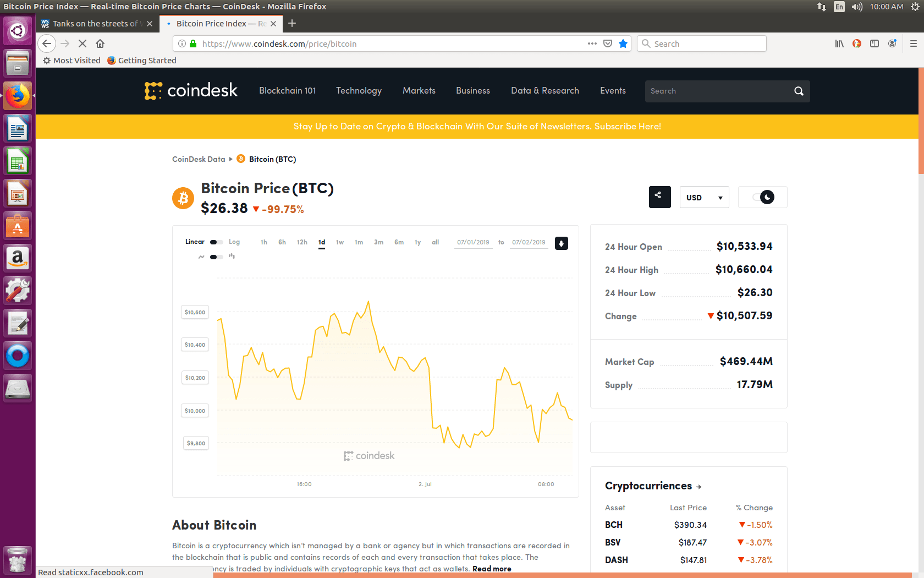Open the Blockchain 101 menu
924x578 pixels.
point(288,91)
